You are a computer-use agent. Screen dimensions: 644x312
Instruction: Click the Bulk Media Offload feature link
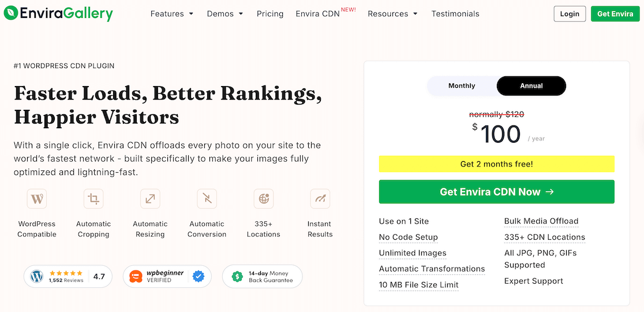pos(541,221)
